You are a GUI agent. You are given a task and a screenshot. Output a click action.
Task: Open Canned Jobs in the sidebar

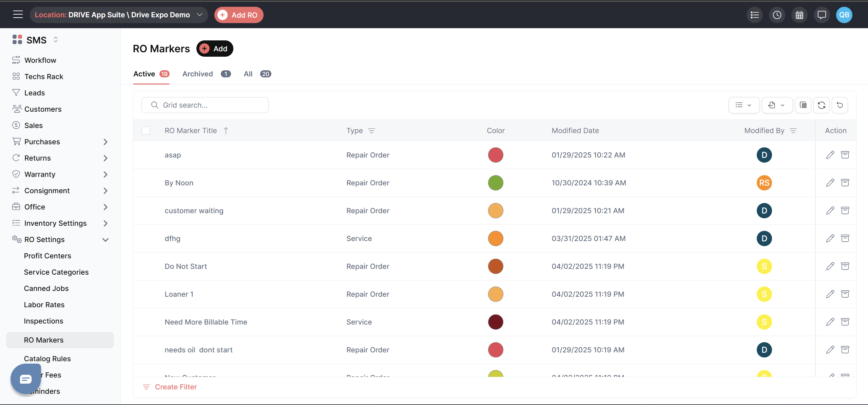[46, 288]
